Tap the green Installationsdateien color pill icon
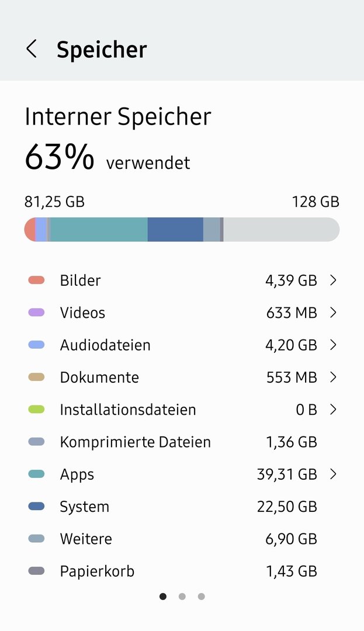The image size is (364, 631). [36, 410]
